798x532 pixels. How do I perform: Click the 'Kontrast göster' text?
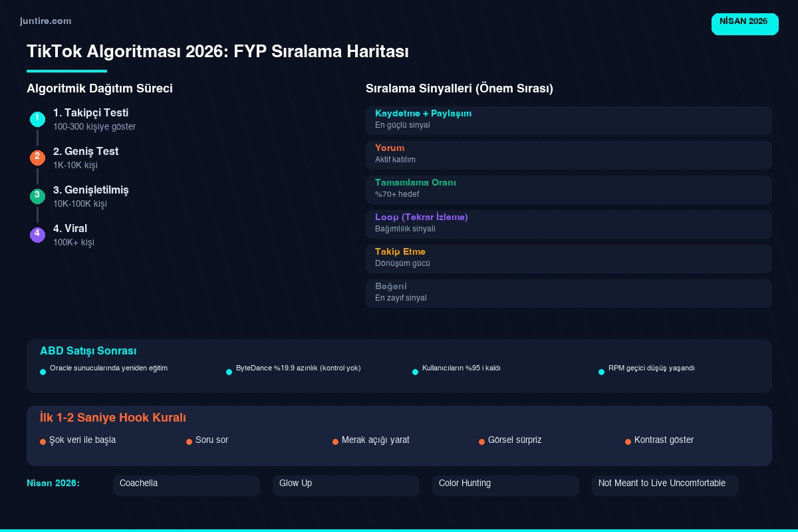click(x=664, y=440)
